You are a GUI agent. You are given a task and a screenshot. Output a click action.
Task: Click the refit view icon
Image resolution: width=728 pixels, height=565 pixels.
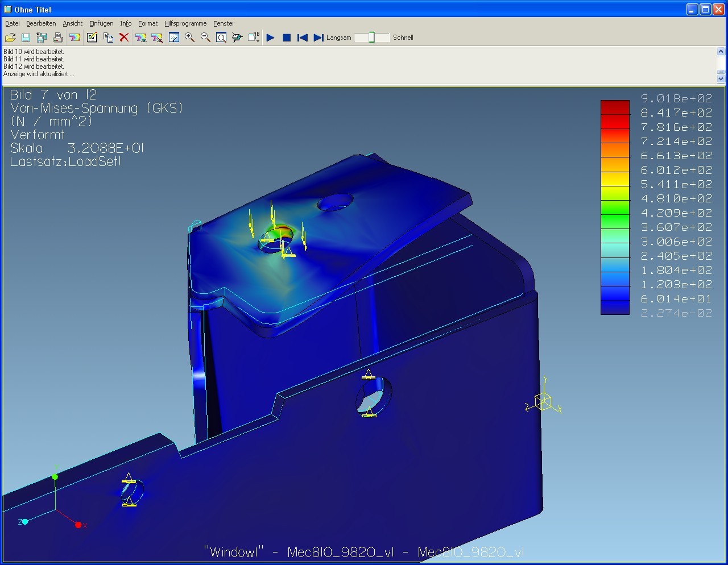pos(174,38)
